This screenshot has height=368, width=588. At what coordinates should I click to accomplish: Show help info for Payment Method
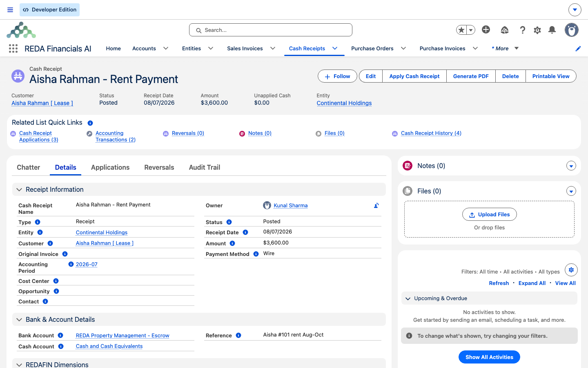pyautogui.click(x=256, y=254)
